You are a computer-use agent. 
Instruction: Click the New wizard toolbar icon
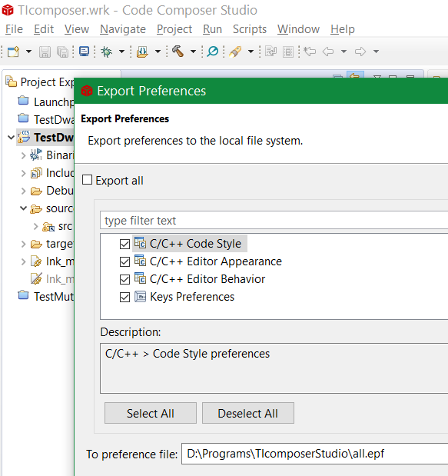13,52
